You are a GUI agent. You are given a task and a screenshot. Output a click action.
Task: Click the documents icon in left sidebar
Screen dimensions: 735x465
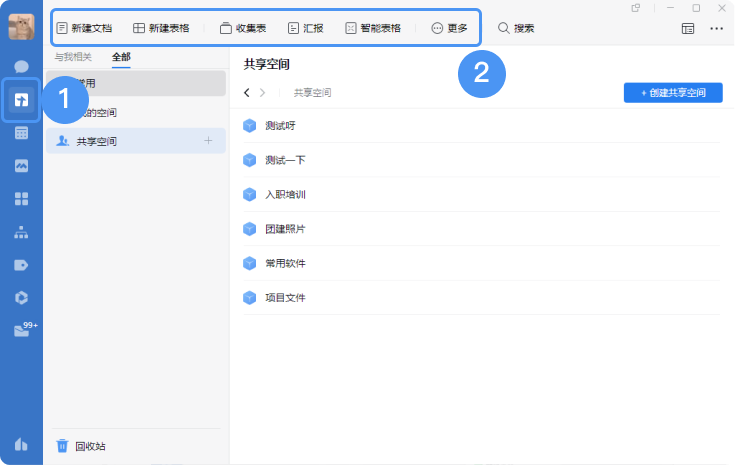(21, 100)
